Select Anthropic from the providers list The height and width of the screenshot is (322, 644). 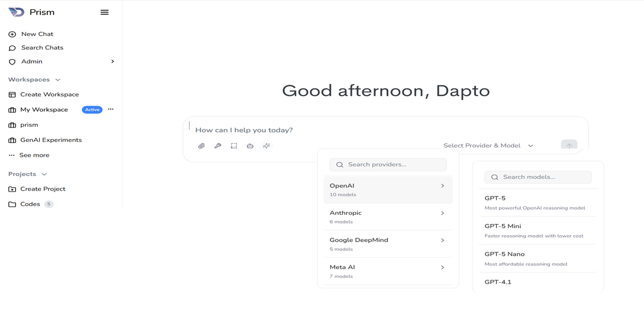point(388,217)
